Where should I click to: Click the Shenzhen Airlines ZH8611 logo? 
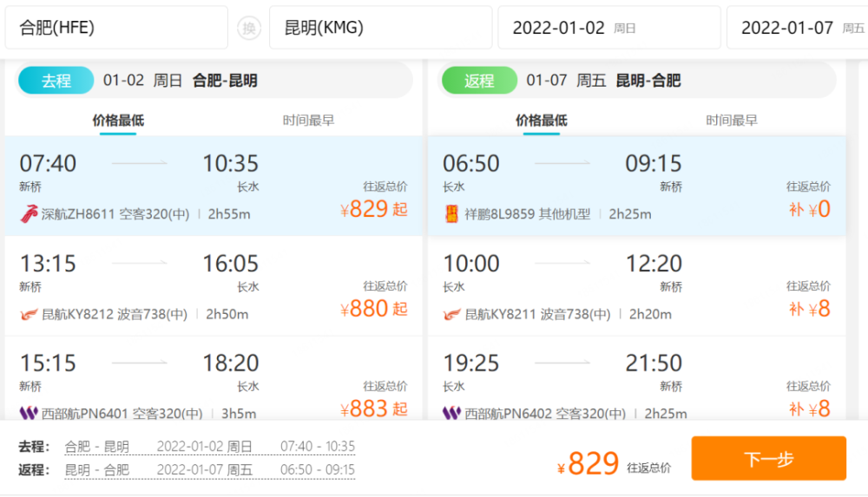(x=30, y=213)
